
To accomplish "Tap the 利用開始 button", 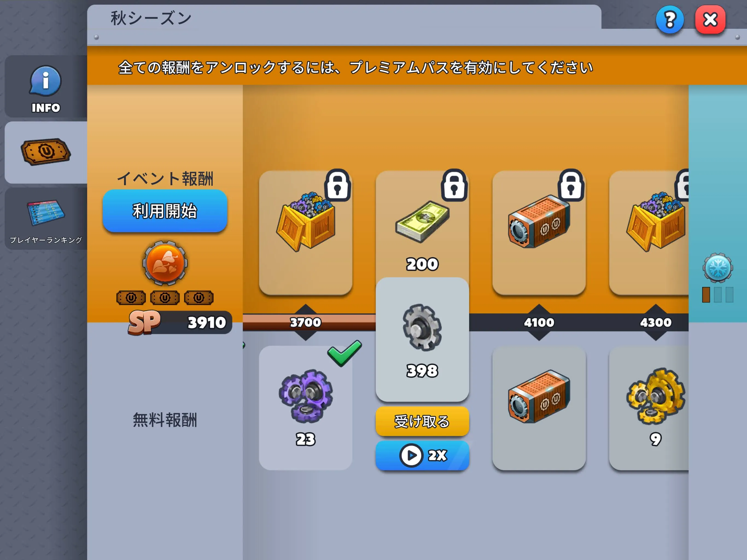I will (x=165, y=211).
